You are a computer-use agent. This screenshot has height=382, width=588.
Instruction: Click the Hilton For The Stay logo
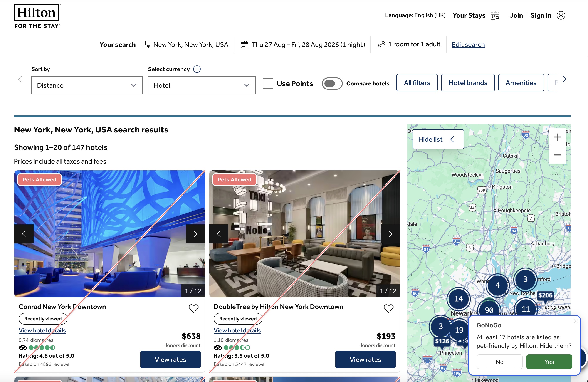pos(37,16)
